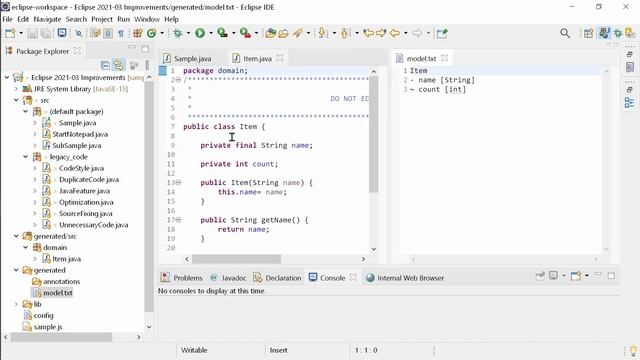The height and width of the screenshot is (360, 640).
Task: Open the New Java Class dropdown arrow
Action: point(162,33)
